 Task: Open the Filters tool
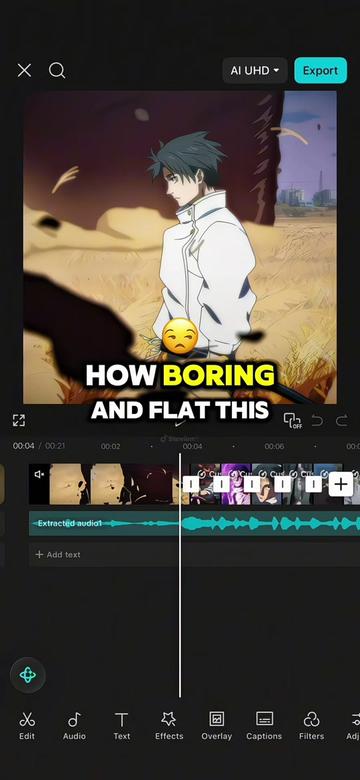tap(312, 725)
